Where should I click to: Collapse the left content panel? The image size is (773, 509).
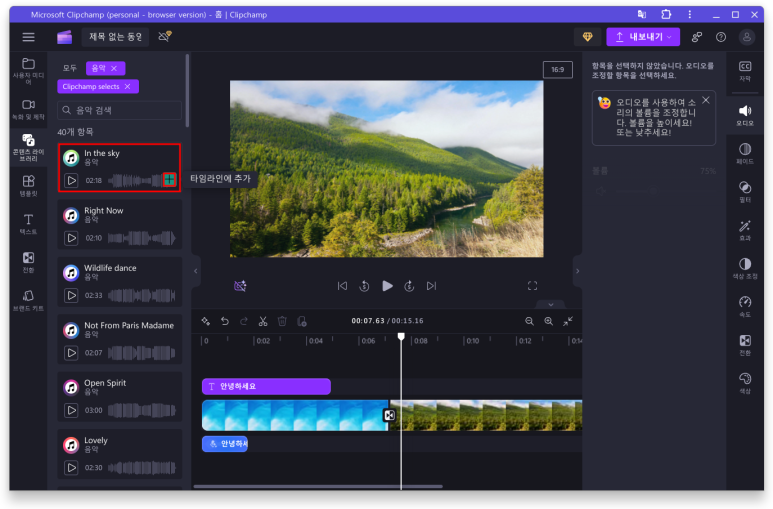click(x=196, y=271)
